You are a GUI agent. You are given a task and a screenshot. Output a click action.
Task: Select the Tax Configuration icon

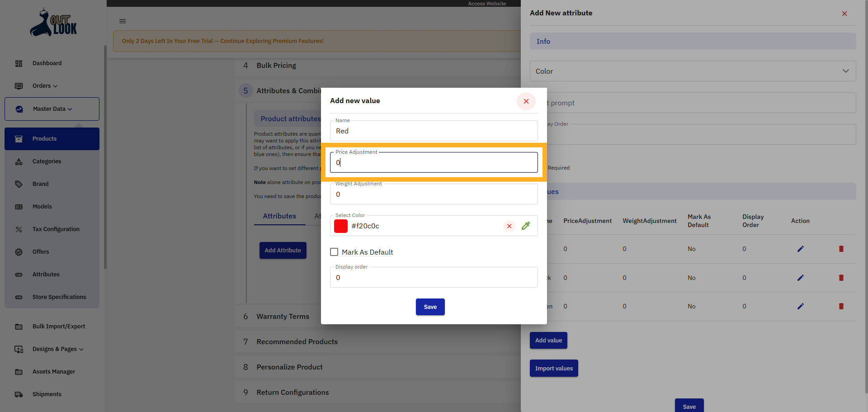pyautogui.click(x=19, y=229)
